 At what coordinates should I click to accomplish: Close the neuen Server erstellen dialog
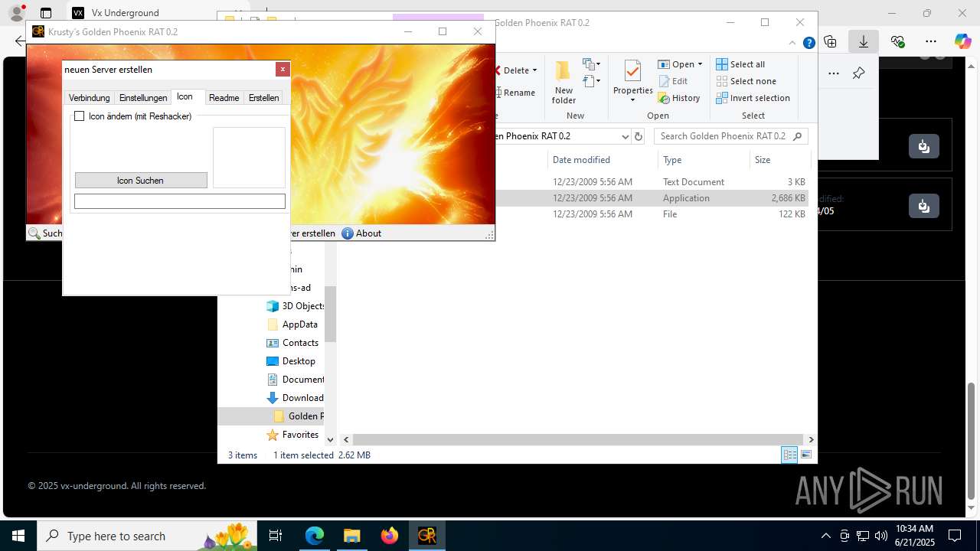(283, 70)
